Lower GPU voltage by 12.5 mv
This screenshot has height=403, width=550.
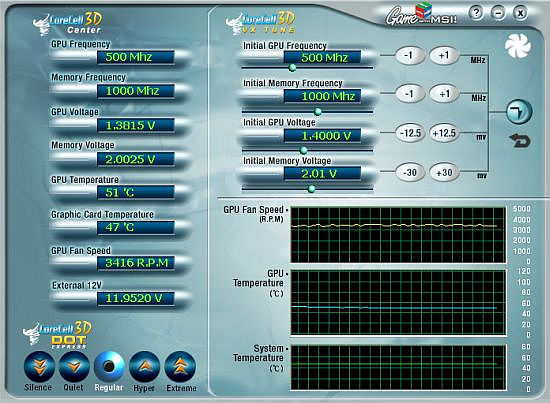[410, 133]
